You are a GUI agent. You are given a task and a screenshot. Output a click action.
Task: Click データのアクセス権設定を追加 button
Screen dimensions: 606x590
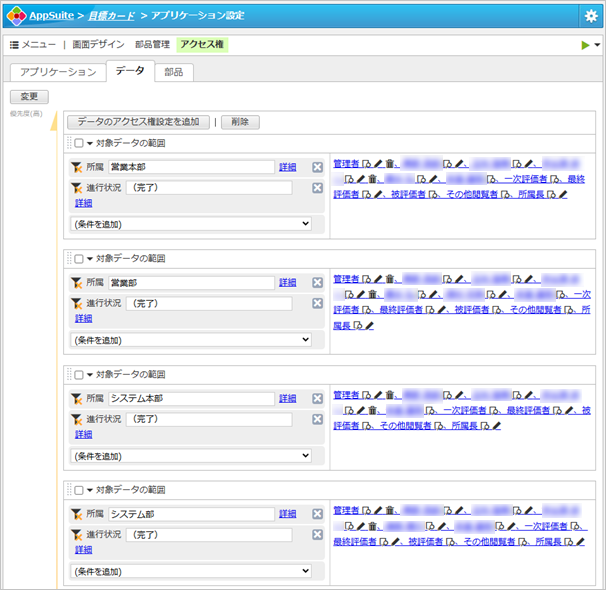coord(138,122)
